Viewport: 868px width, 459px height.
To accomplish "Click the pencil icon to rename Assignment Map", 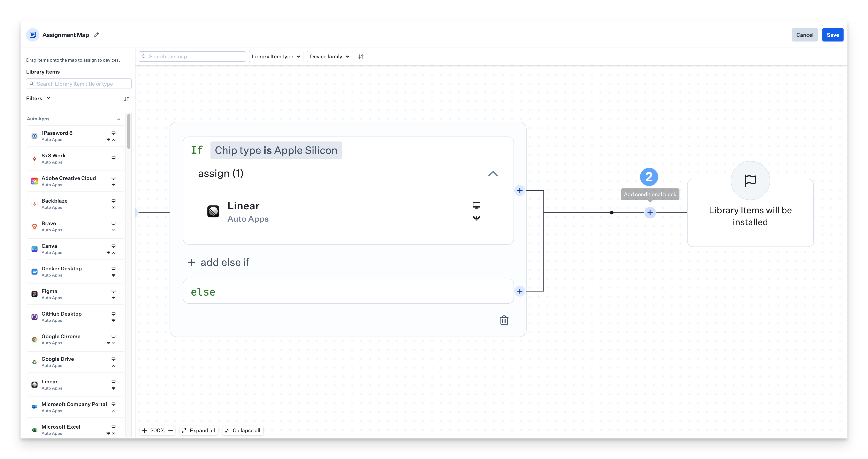I will pyautogui.click(x=96, y=35).
